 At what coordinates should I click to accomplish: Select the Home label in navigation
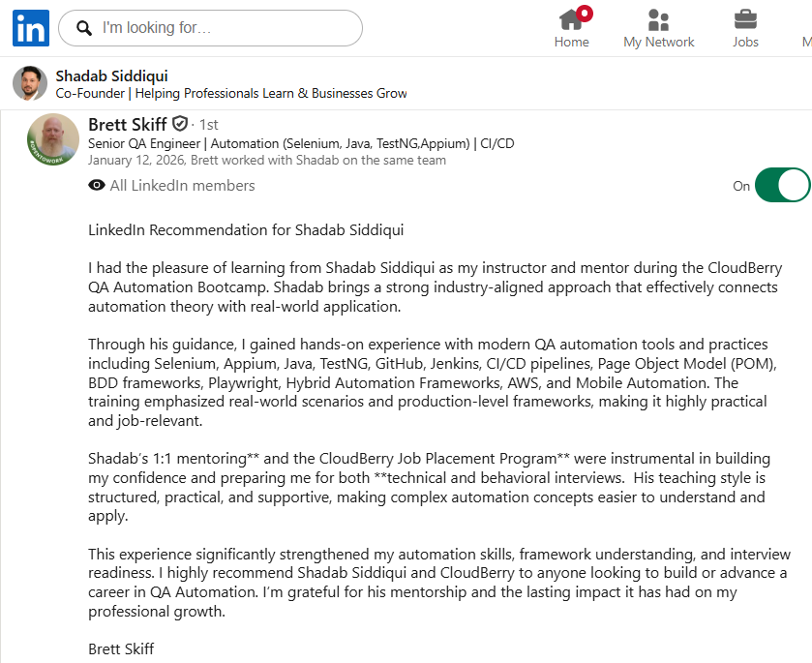[571, 42]
